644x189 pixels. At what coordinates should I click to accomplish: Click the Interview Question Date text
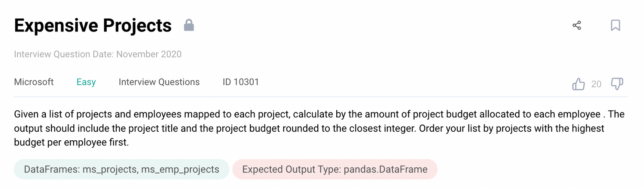(x=98, y=54)
